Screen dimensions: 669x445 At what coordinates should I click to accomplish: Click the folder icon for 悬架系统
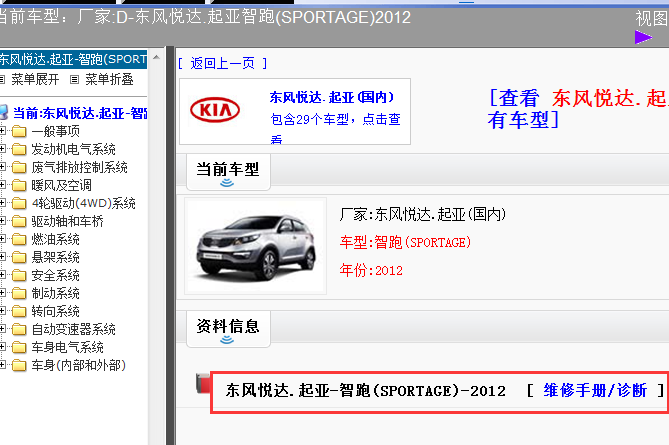19,257
